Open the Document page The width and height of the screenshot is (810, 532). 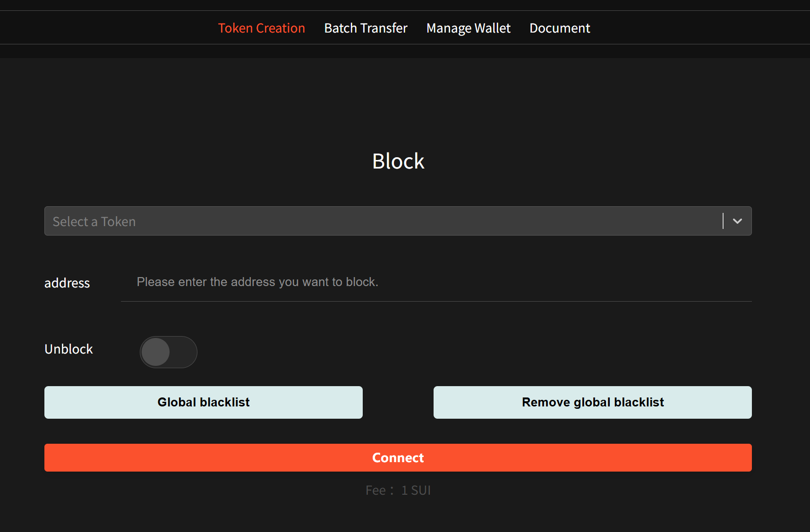(x=560, y=28)
